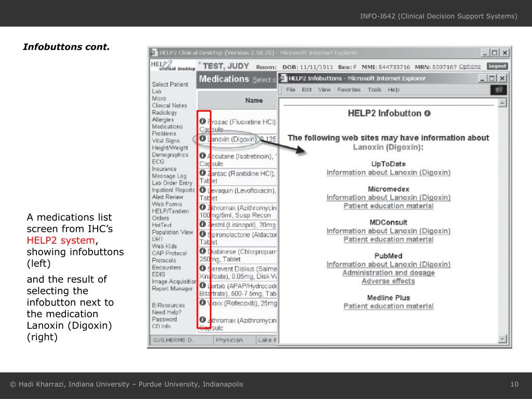Open Lab in the sidebar

point(157,91)
